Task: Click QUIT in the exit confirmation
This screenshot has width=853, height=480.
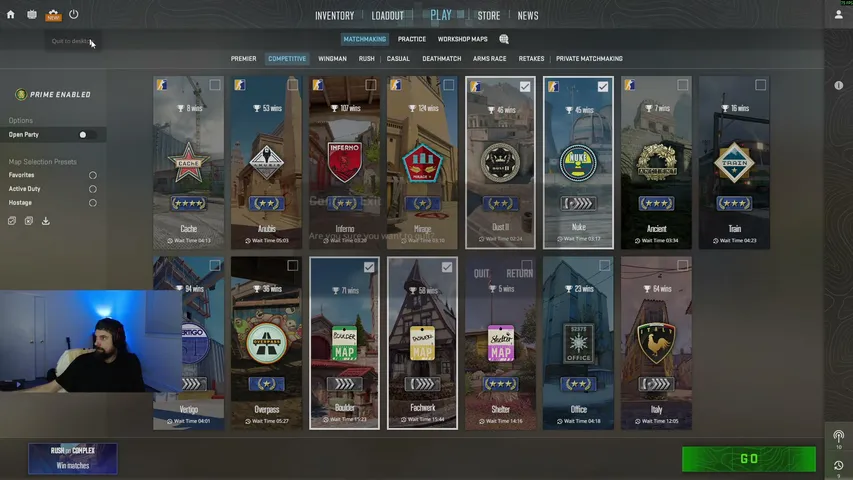Action: [481, 273]
